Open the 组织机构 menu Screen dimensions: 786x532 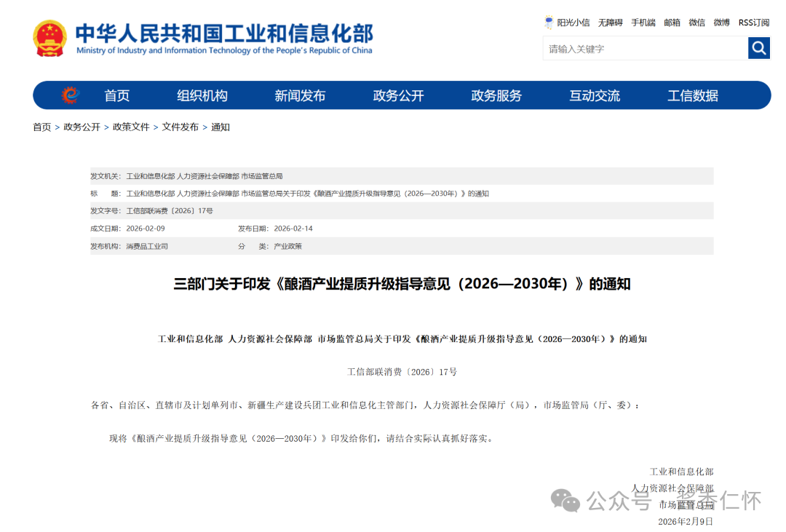202,95
